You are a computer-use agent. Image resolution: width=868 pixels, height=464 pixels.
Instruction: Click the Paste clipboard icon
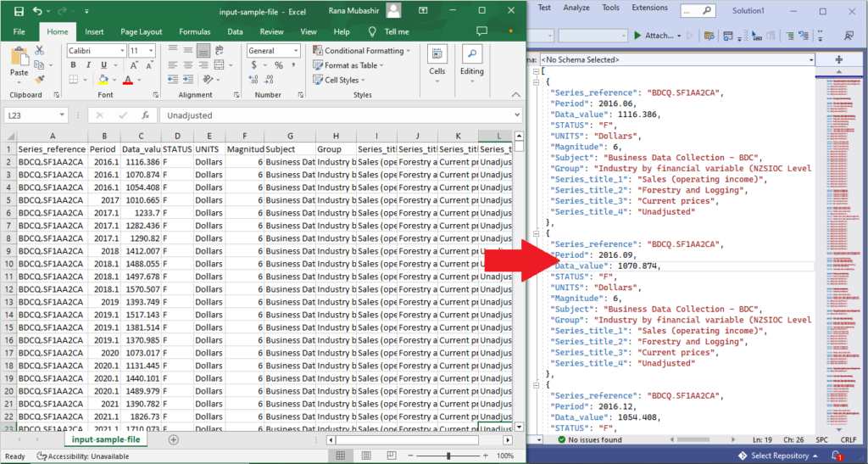[19, 57]
